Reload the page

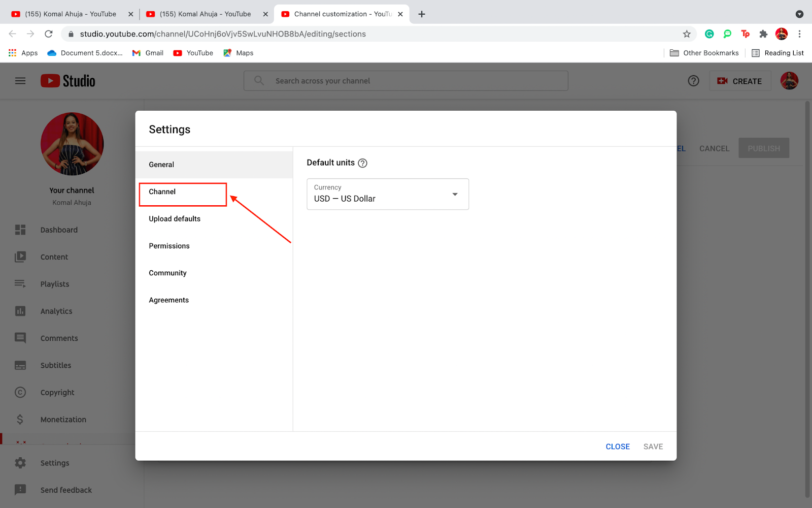click(x=49, y=34)
